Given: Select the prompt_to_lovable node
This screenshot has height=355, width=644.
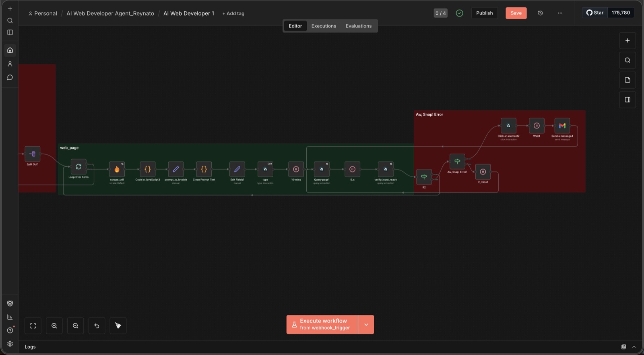Looking at the screenshot, I should [x=176, y=169].
